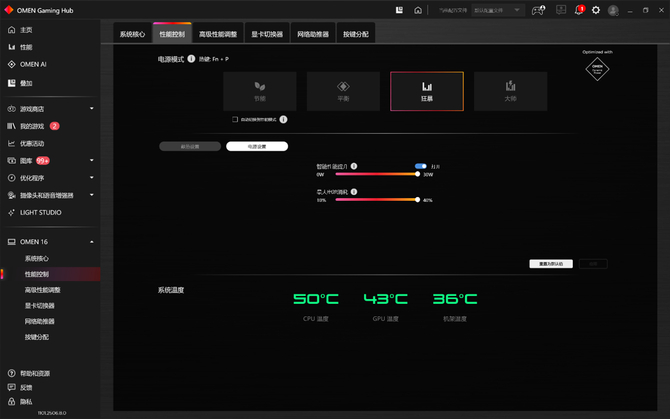
Task: Switch to the 高级性能调整 tab
Action: 218,34
